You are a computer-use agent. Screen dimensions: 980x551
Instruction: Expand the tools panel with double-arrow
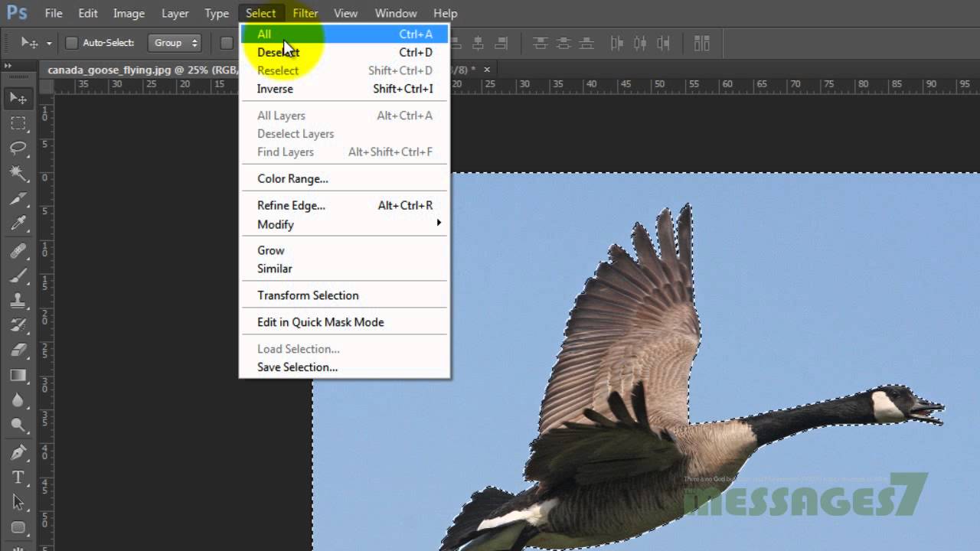(x=8, y=66)
